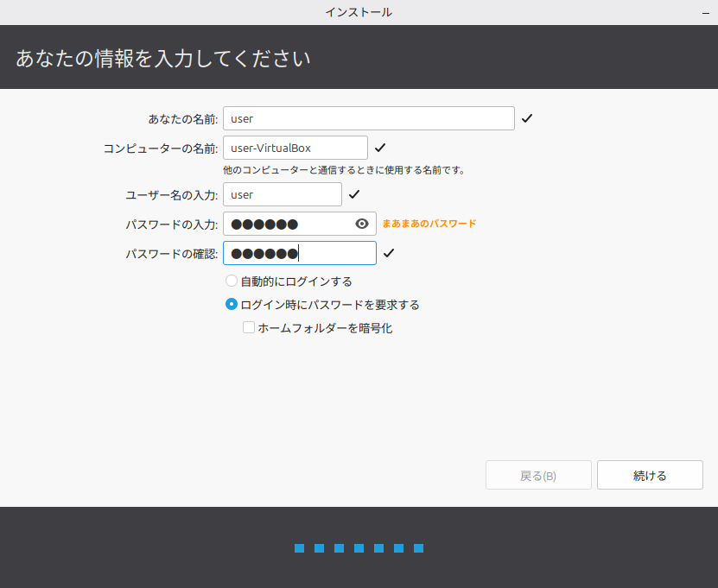Select the 自動的にログインする radio option
The width and height of the screenshot is (718, 588).
[x=232, y=281]
